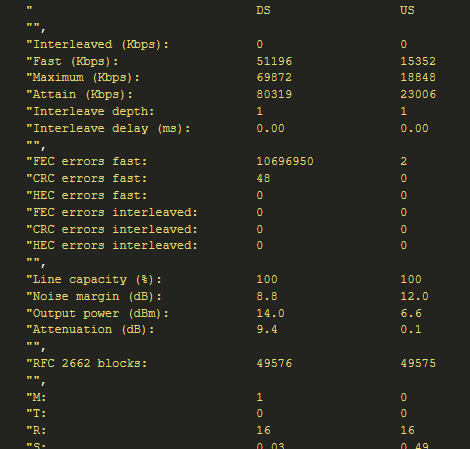Click the FEC errors fast value 10696950
The height and width of the screenshot is (449, 470).
(x=285, y=162)
